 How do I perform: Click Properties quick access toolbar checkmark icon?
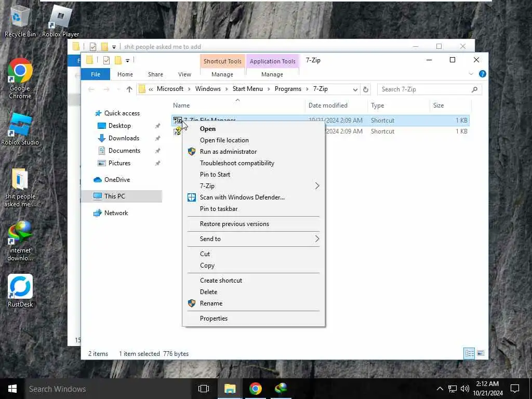point(106,60)
